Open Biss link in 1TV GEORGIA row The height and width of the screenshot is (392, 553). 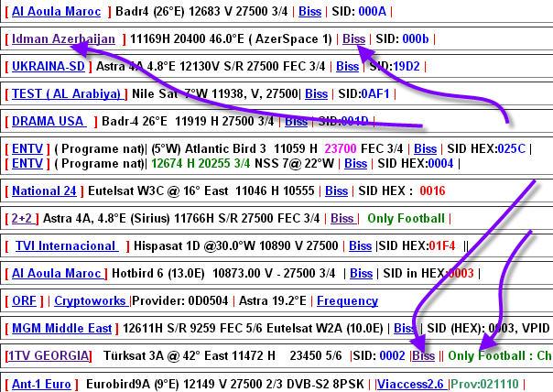point(423,355)
